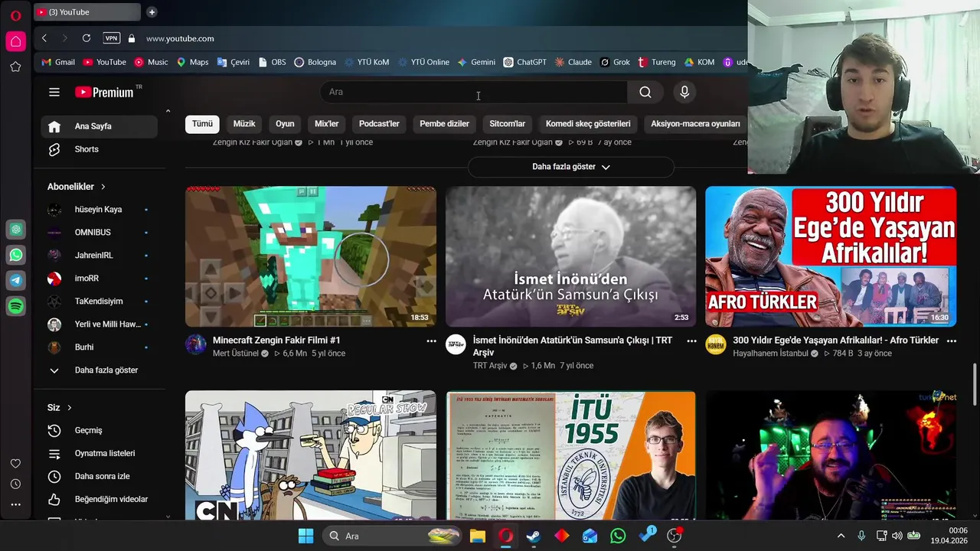Select the Pembe diziler filter chip
Screen dimensions: 980x551
click(444, 124)
